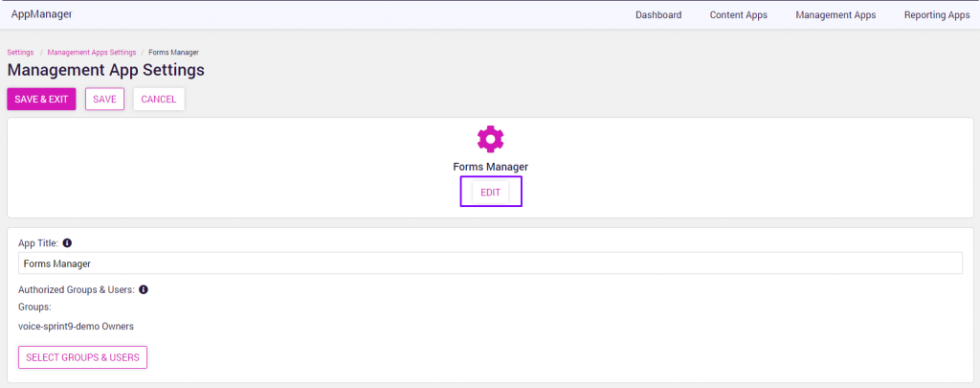
Task: Click the Management App Settings heading
Action: (x=105, y=70)
